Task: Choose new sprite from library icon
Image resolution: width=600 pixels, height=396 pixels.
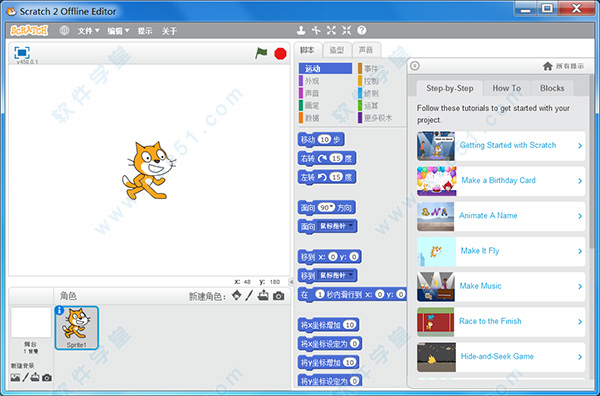Action: click(237, 295)
